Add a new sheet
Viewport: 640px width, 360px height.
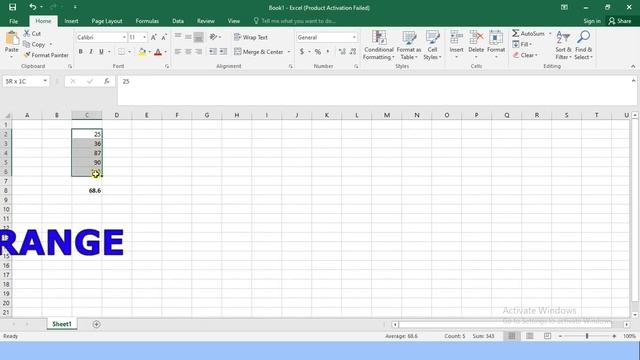[x=96, y=324]
